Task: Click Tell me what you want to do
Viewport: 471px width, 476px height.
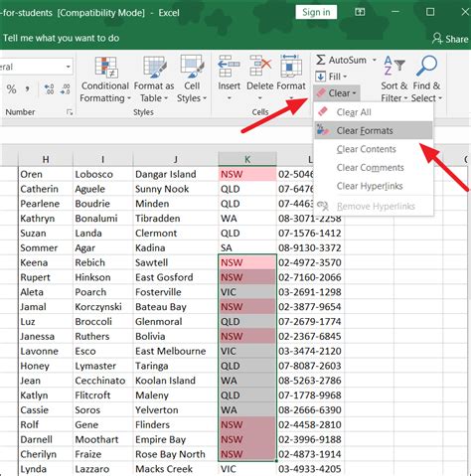Action: [61, 38]
